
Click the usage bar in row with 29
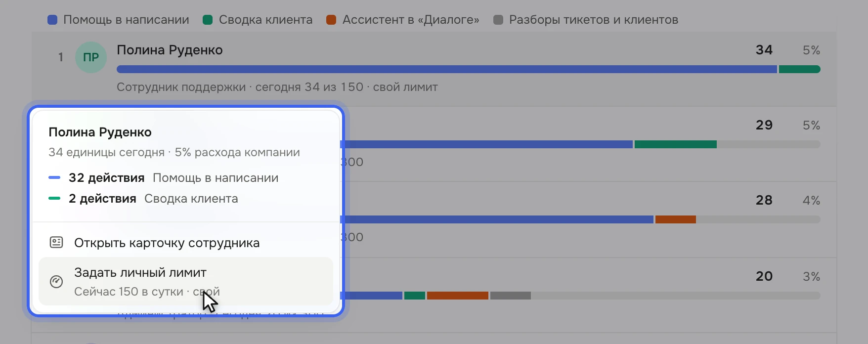click(580, 144)
